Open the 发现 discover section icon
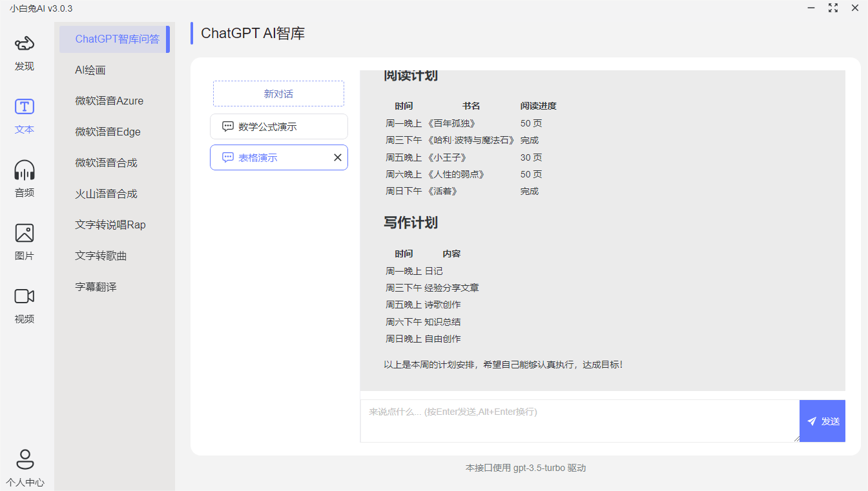Viewport: 868px width, 491px height. pyautogui.click(x=25, y=44)
